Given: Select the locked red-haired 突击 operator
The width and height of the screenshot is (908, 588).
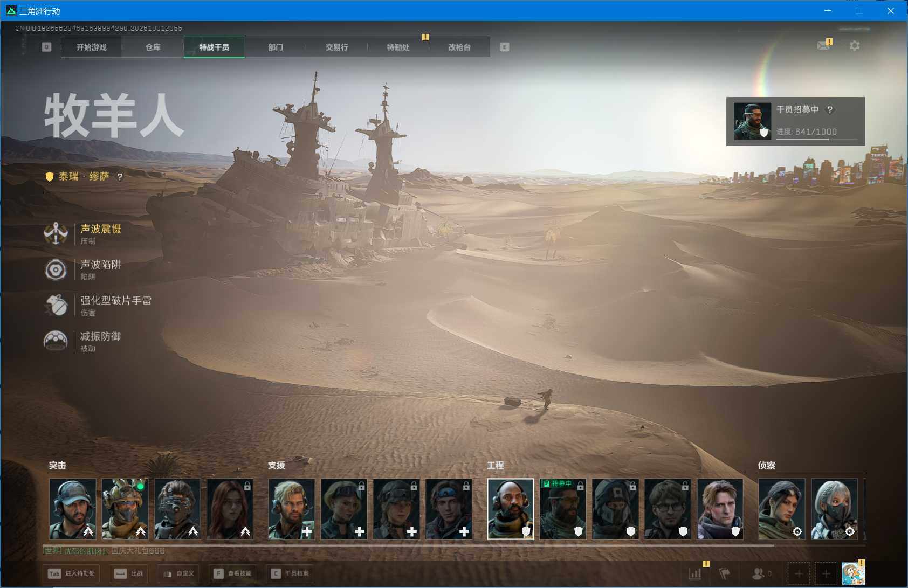Looking at the screenshot, I should (230, 509).
